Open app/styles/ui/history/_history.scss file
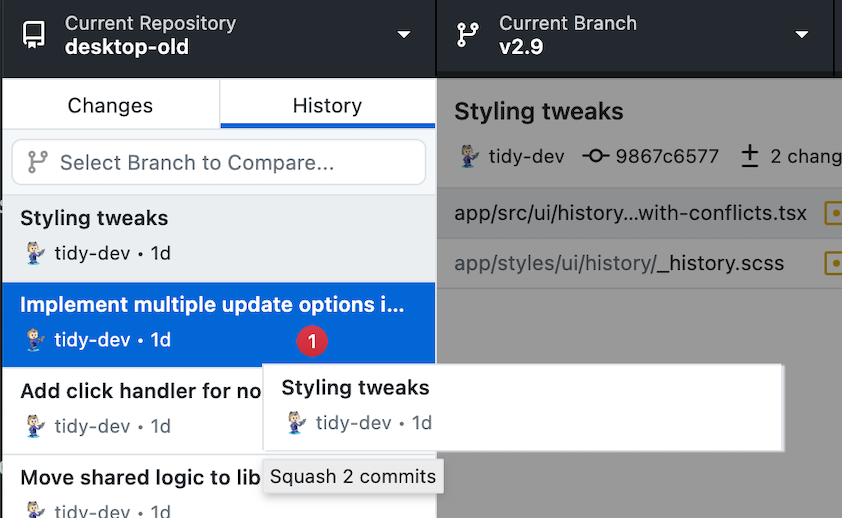This screenshot has height=518, width=842. coord(639,264)
